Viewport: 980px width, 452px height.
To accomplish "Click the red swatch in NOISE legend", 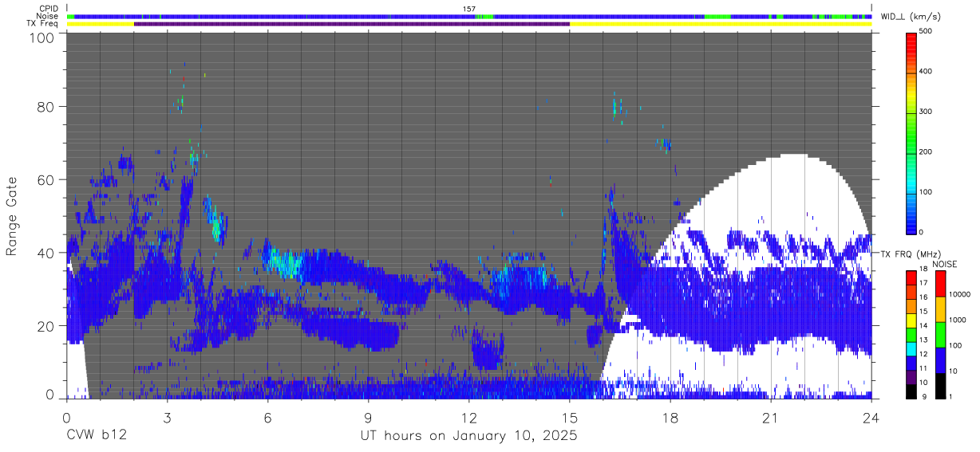I will (939, 283).
